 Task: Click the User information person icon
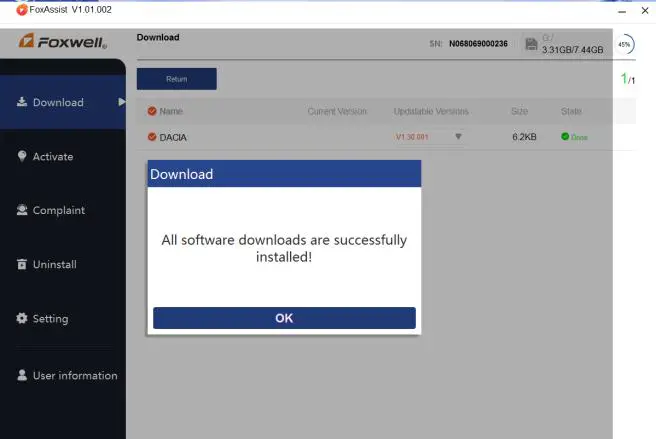[22, 375]
